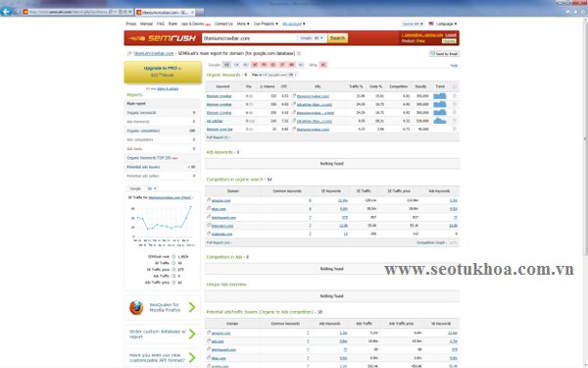Click Full Report link under organic competitors table
This screenshot has height=368, width=588.
point(219,242)
